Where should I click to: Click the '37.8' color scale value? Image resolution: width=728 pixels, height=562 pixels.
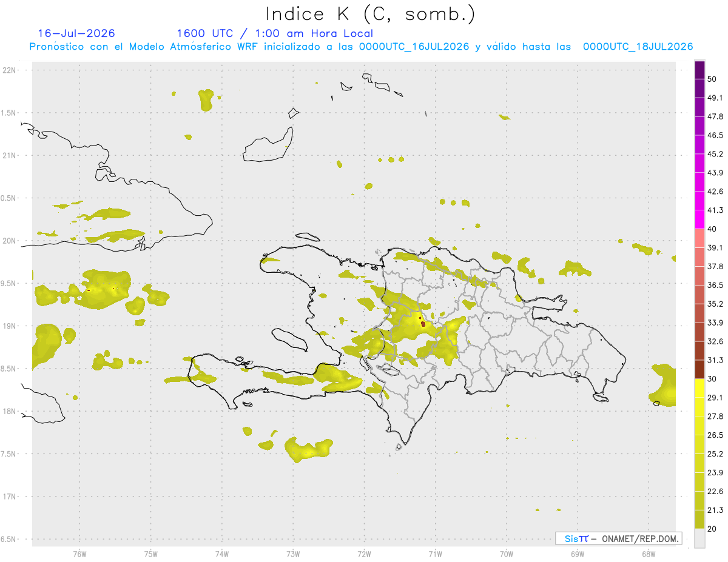point(715,266)
